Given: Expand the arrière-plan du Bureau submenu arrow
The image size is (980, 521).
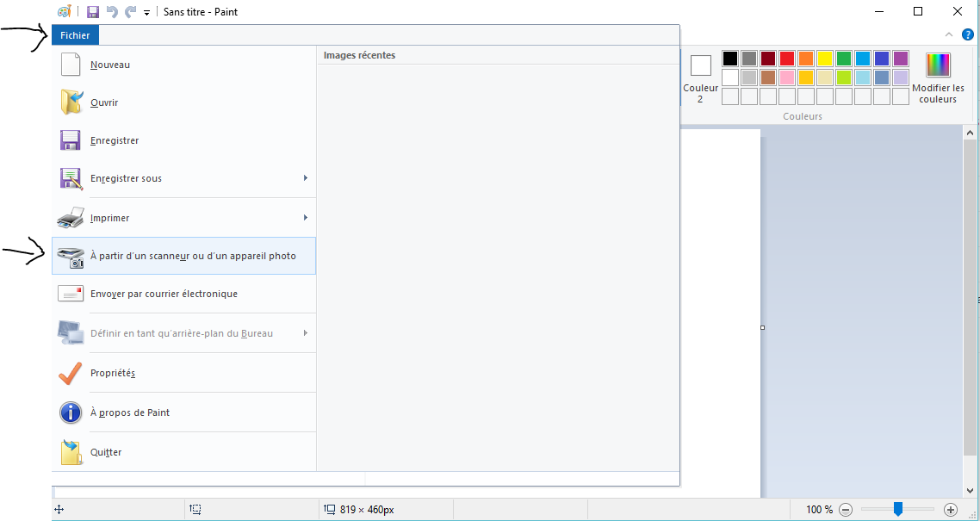Looking at the screenshot, I should (x=306, y=333).
